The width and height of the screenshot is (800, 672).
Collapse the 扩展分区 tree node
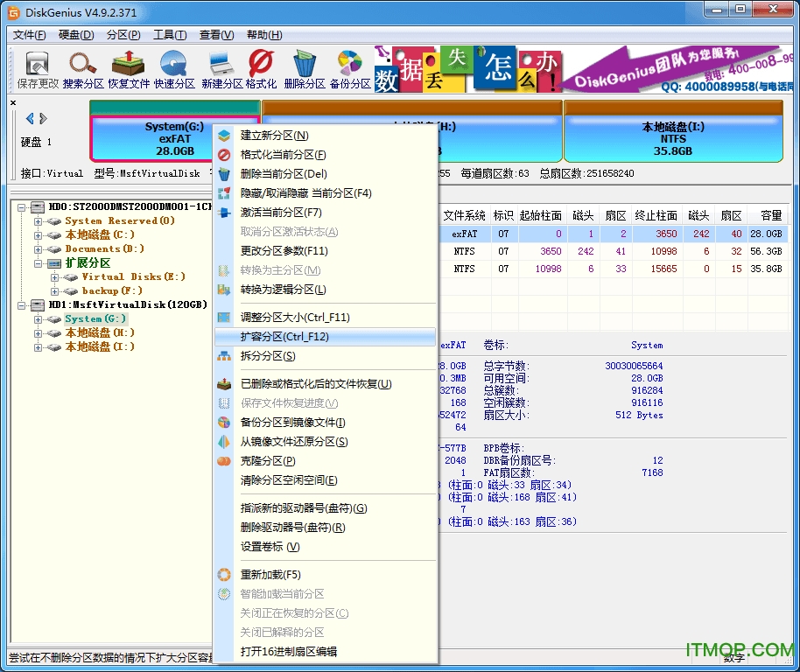click(38, 263)
